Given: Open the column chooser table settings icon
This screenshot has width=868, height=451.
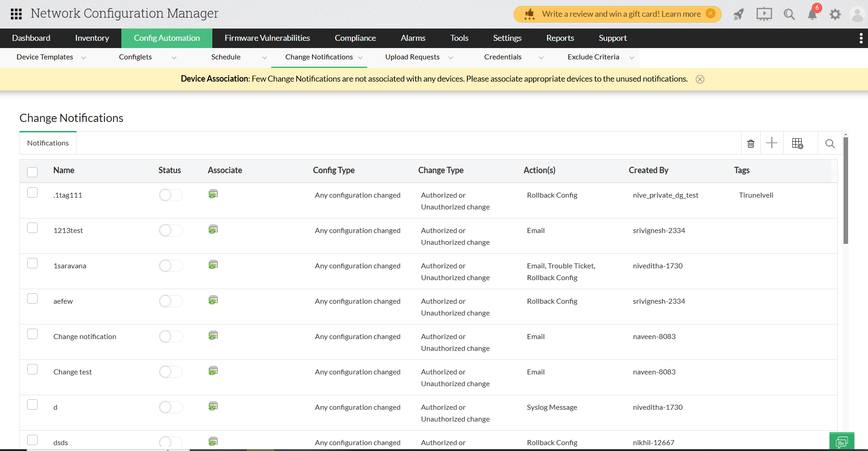Looking at the screenshot, I should pos(797,144).
